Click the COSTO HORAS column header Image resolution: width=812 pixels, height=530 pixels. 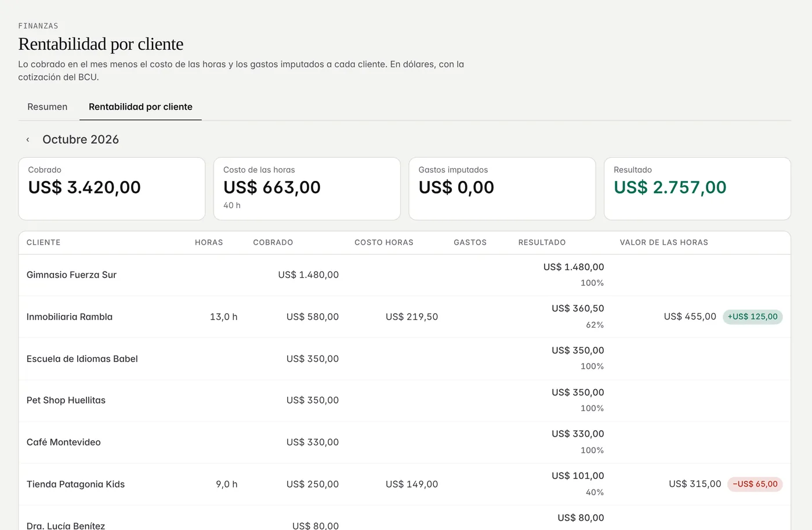pos(384,242)
